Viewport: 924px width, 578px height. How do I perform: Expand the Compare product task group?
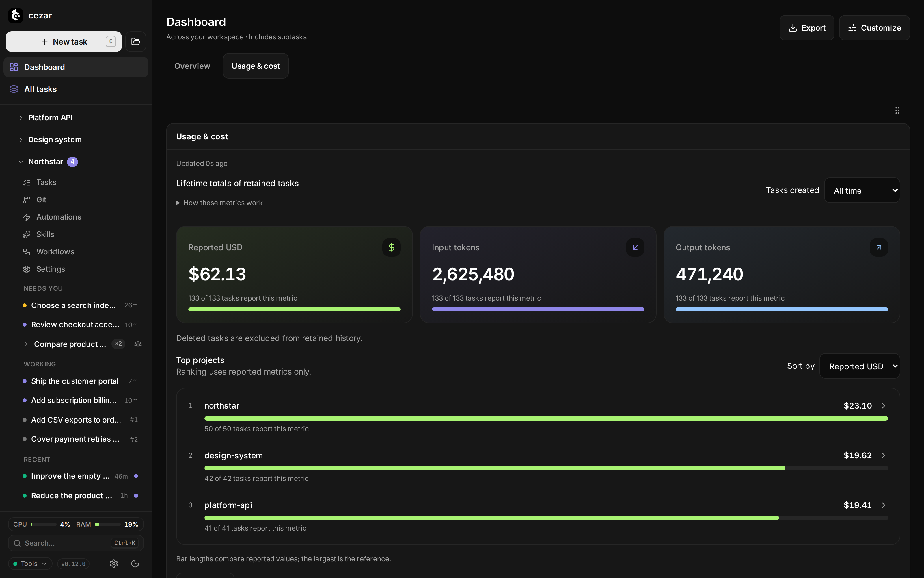click(x=26, y=344)
